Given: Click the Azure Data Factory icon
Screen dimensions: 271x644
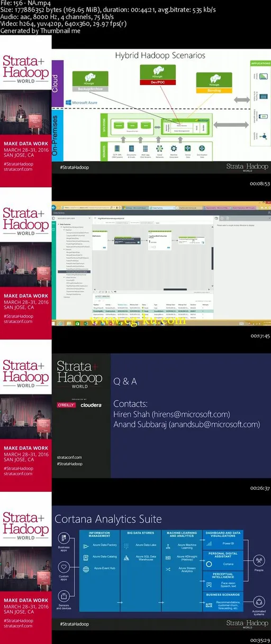Looking at the screenshot, I should point(87,546).
